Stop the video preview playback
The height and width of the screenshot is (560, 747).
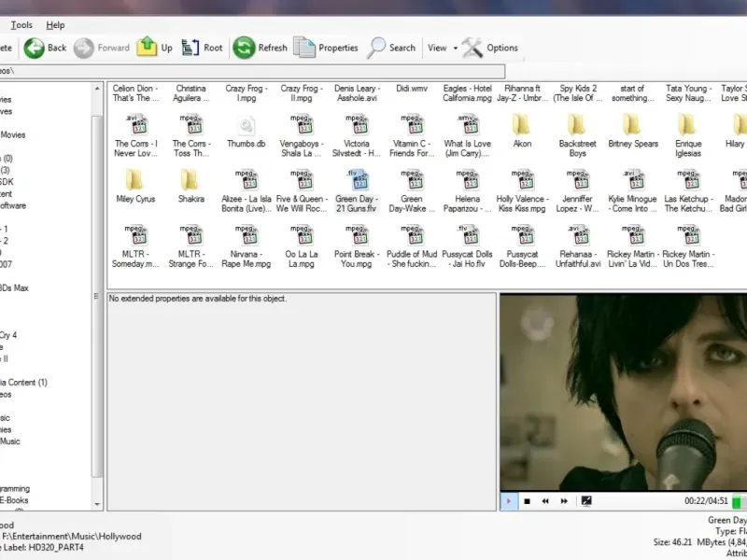pyautogui.click(x=527, y=501)
